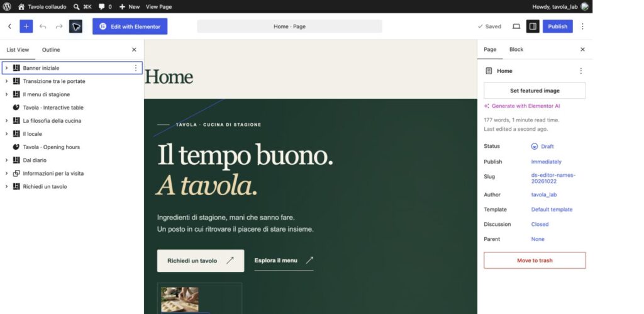Viewport: 644px width, 314px height.
Task: Click Move to trash
Action: tap(535, 260)
